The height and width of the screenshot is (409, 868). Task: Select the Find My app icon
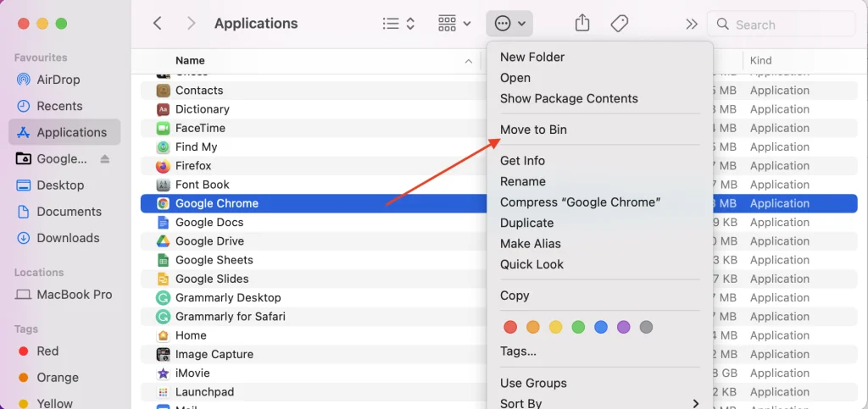pos(163,147)
